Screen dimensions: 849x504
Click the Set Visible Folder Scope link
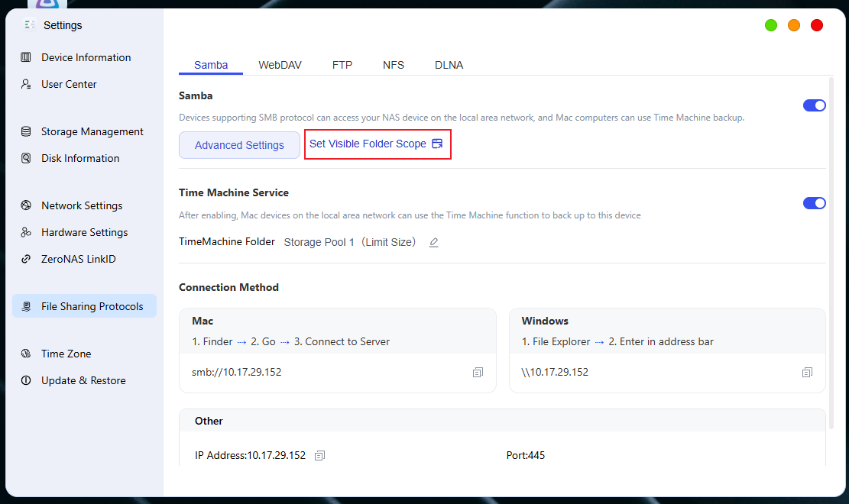pyautogui.click(x=376, y=144)
